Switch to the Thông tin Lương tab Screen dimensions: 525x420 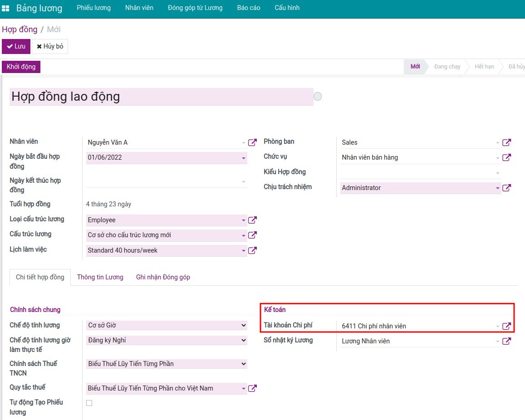click(100, 277)
